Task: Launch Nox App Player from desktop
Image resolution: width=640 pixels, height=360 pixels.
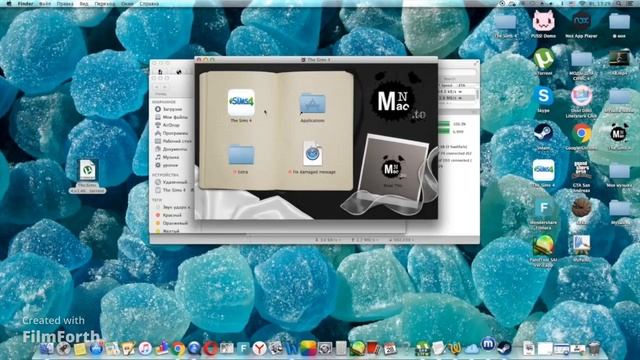Action: click(581, 20)
